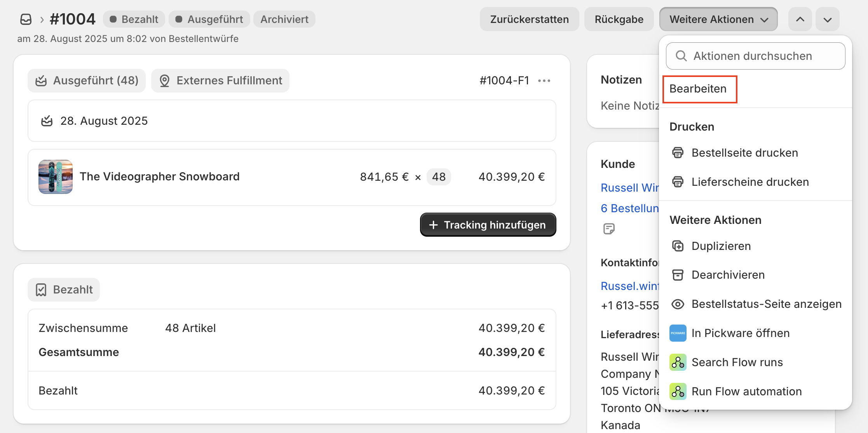This screenshot has width=868, height=433.
Task: Click the Duplizieren duplicate icon
Action: pyautogui.click(x=678, y=246)
